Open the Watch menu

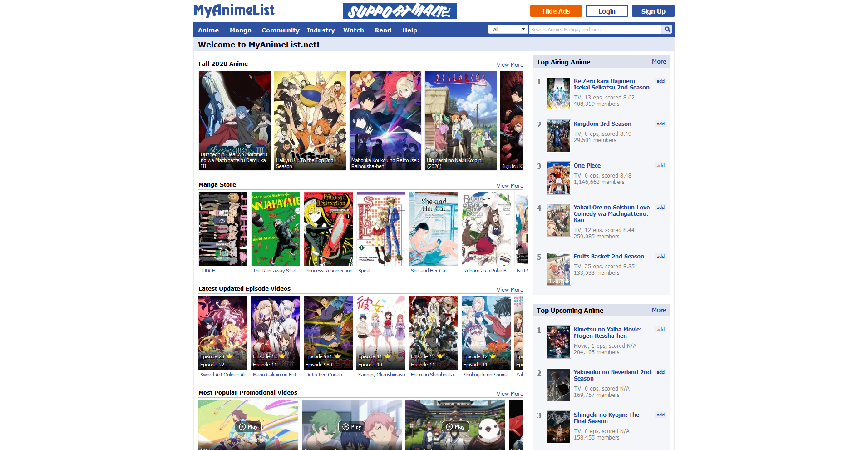[x=353, y=30]
